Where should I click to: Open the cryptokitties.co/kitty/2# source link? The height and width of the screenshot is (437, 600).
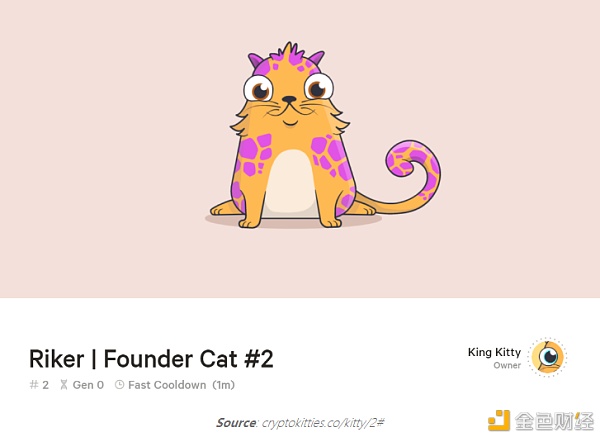pyautogui.click(x=323, y=423)
